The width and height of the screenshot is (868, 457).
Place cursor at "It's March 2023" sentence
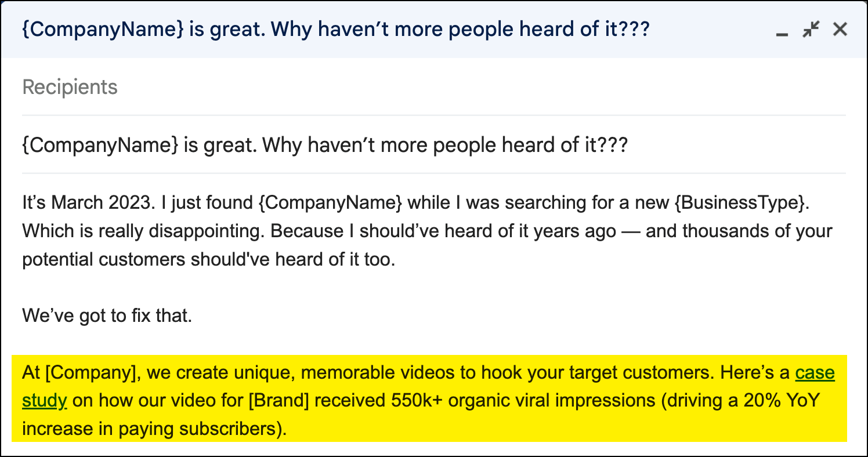pyautogui.click(x=91, y=203)
